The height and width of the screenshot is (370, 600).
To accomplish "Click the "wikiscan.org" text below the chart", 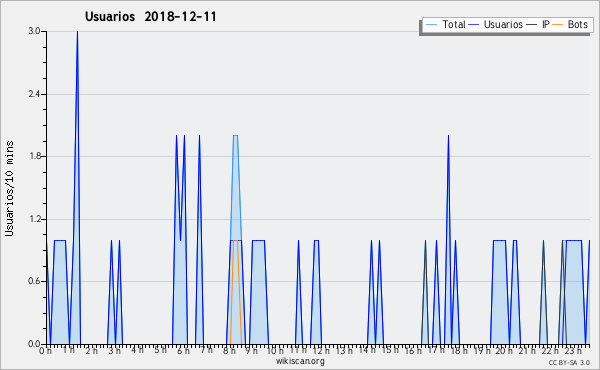I will pos(300,361).
